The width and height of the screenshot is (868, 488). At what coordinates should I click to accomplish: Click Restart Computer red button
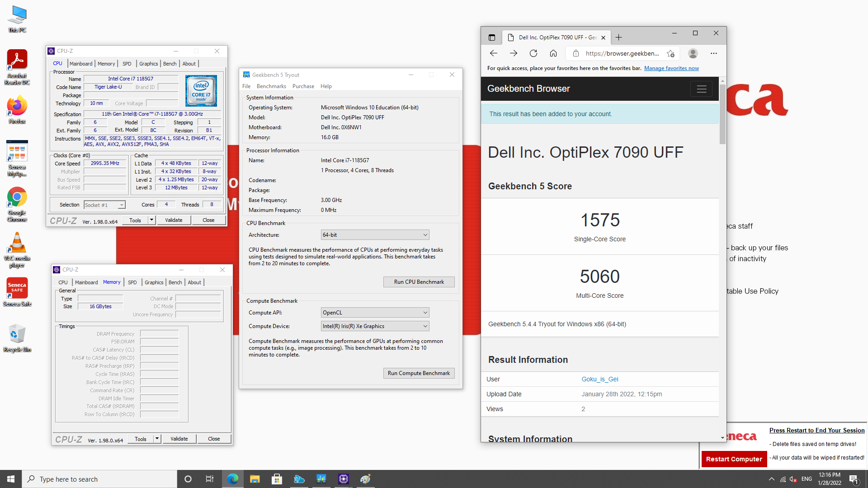734,459
